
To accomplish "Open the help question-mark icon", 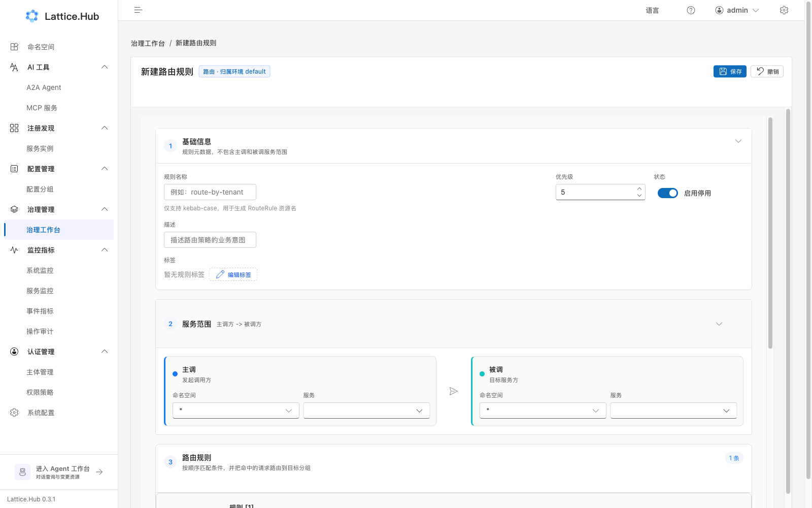I will [x=691, y=10].
